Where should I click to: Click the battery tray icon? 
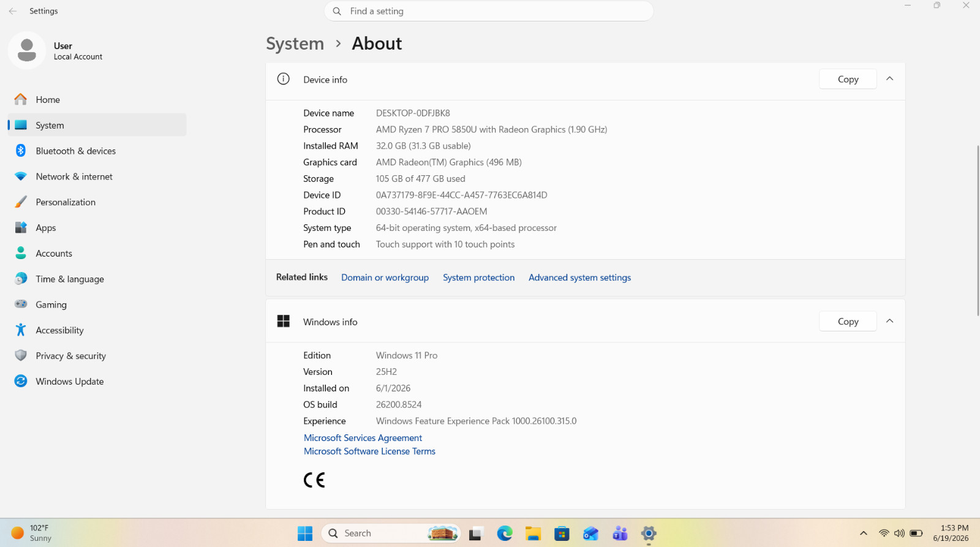click(916, 534)
